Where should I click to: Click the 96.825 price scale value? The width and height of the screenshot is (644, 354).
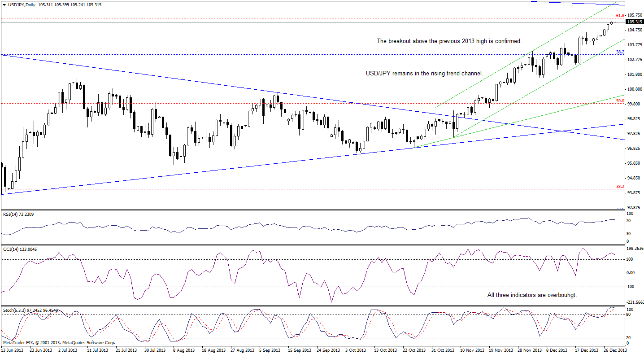click(634, 149)
